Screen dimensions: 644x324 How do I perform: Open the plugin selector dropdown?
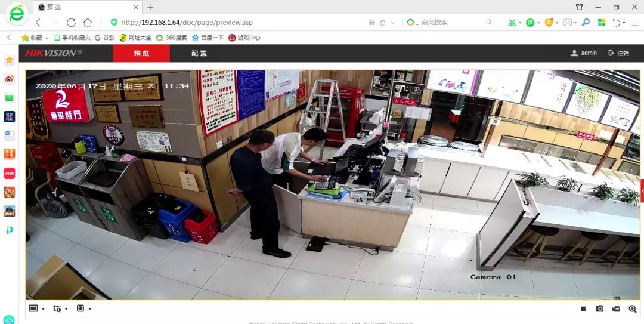pos(84,308)
